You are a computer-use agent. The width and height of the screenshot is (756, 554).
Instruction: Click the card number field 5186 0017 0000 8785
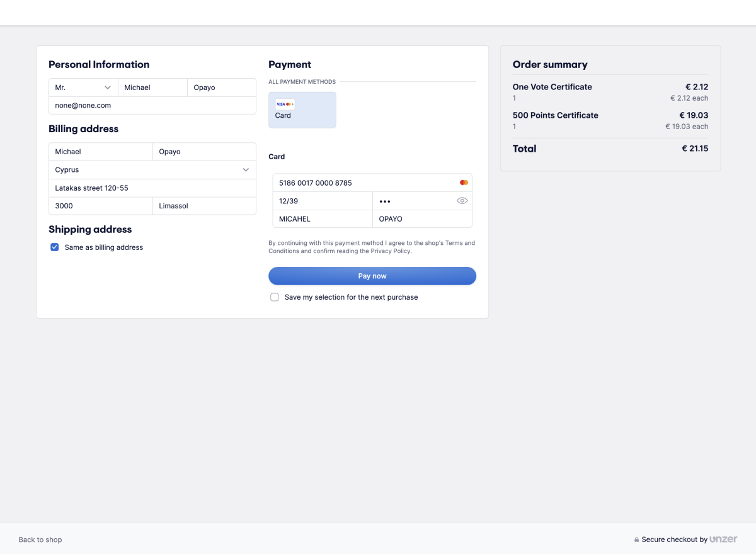coord(372,183)
